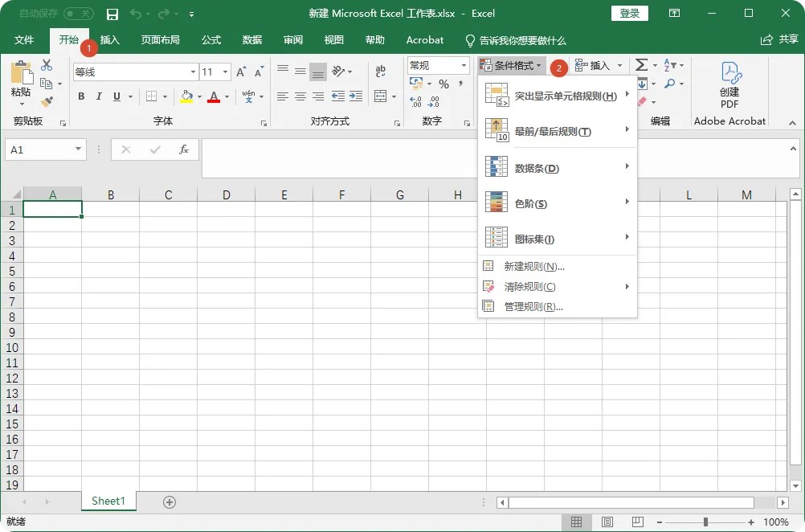Click the Undo arrow icon
The width and height of the screenshot is (805, 532).
click(136, 14)
